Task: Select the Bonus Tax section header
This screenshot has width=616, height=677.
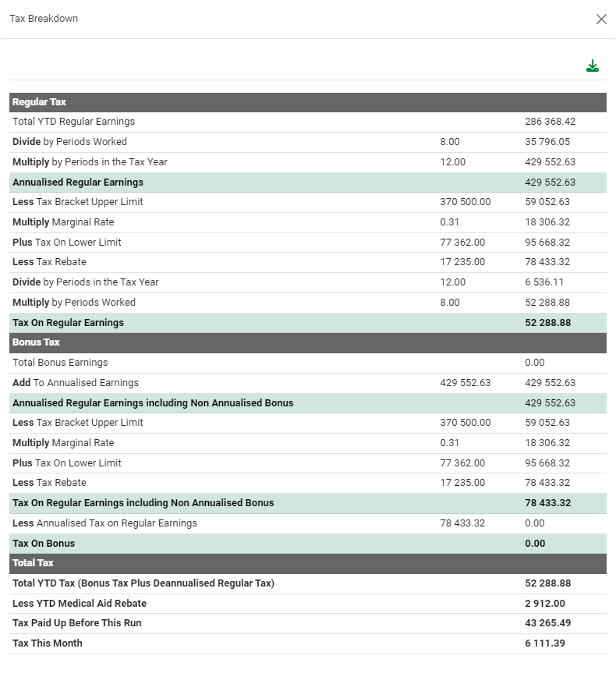Action: 36,342
